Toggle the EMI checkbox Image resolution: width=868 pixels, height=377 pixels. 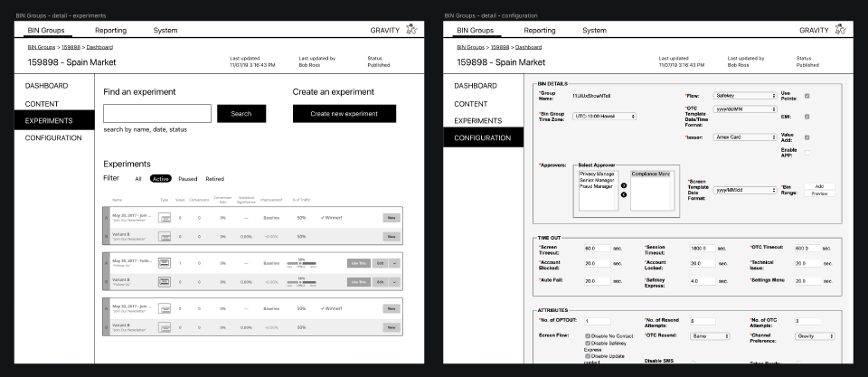[x=807, y=117]
